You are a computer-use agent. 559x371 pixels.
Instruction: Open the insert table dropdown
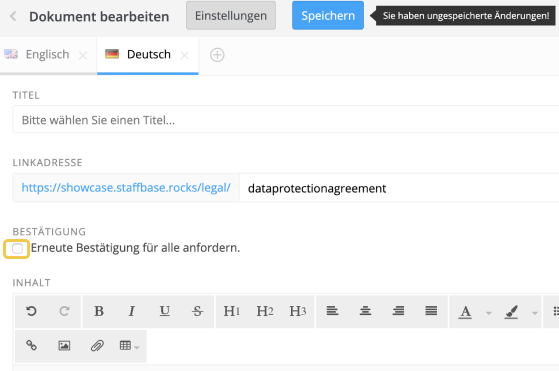(x=130, y=345)
